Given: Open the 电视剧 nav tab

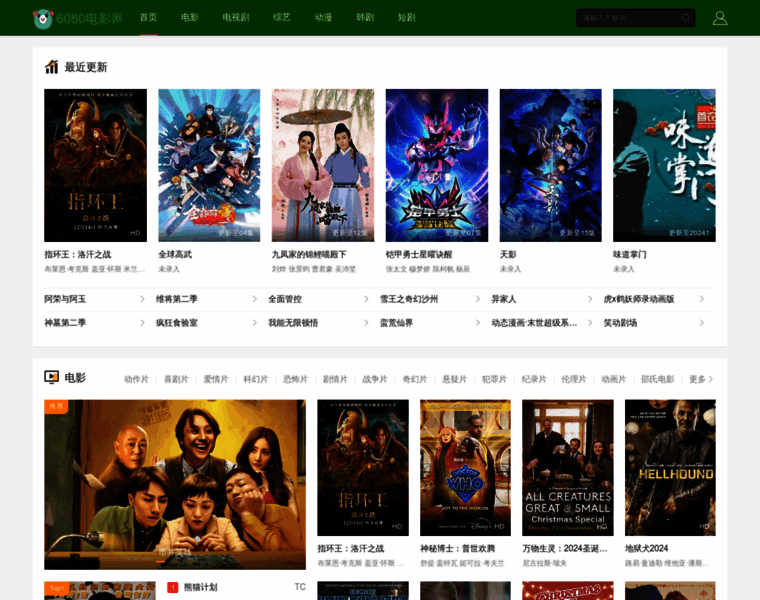Looking at the screenshot, I should tap(236, 17).
